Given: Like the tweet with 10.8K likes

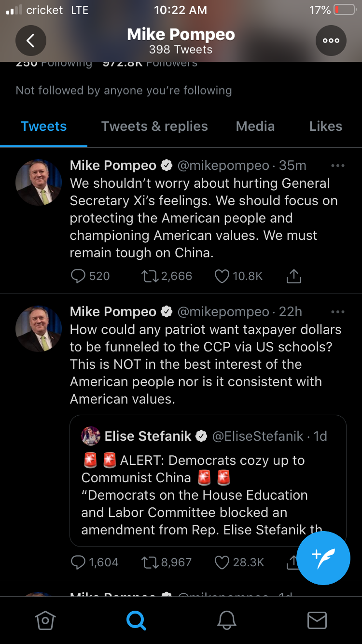Looking at the screenshot, I should pos(222,276).
